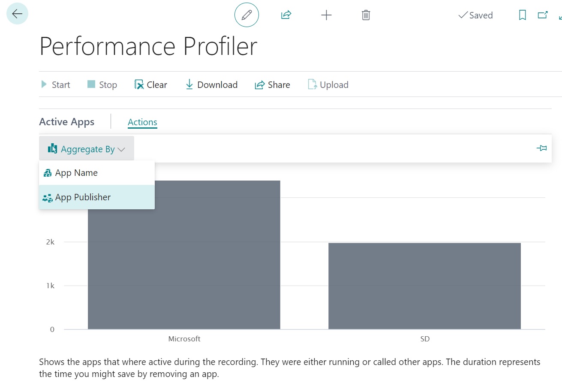Image resolution: width=562 pixels, height=392 pixels.
Task: Click the share icon in header
Action: click(286, 15)
